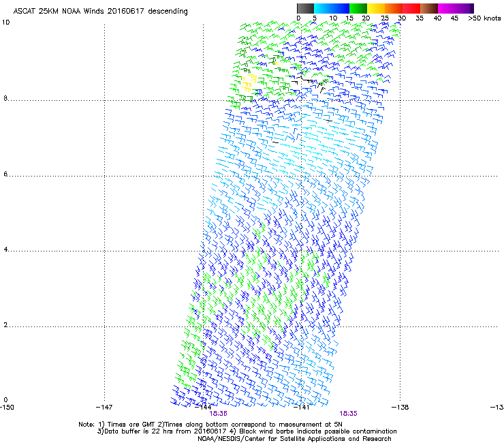The width and height of the screenshot is (504, 443).
Task: Click the chart title 'ASCAT 25KM NOAA Winds 20160617 descending'
Action: tap(100, 12)
